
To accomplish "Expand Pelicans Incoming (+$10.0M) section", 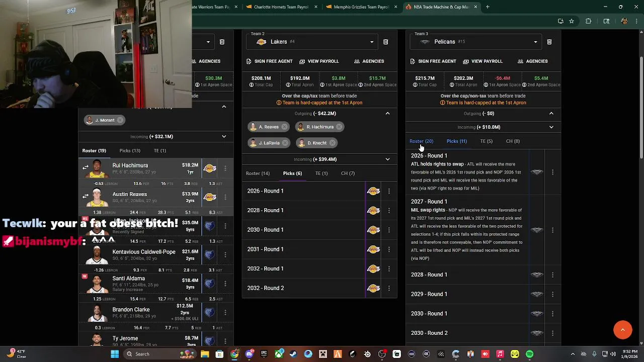I will point(551,127).
